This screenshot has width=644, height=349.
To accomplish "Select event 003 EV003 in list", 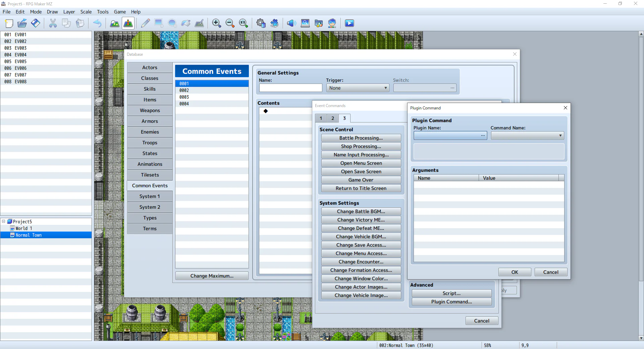I will pyautogui.click(x=46, y=48).
